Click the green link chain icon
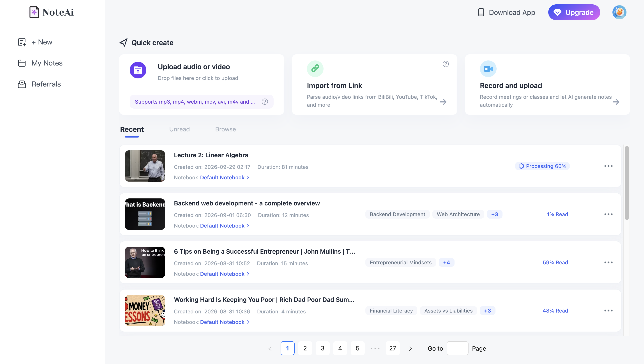Viewport: 644px width, 364px height. (x=315, y=69)
